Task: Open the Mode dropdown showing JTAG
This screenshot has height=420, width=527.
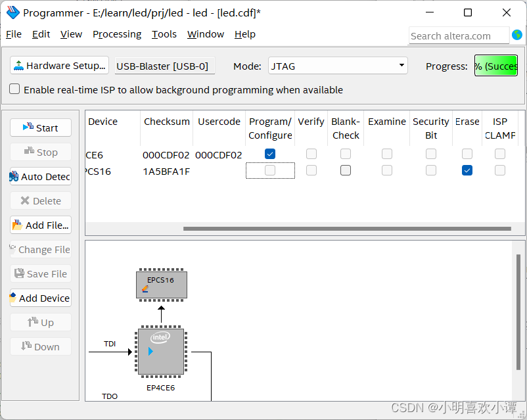Action: [338, 66]
